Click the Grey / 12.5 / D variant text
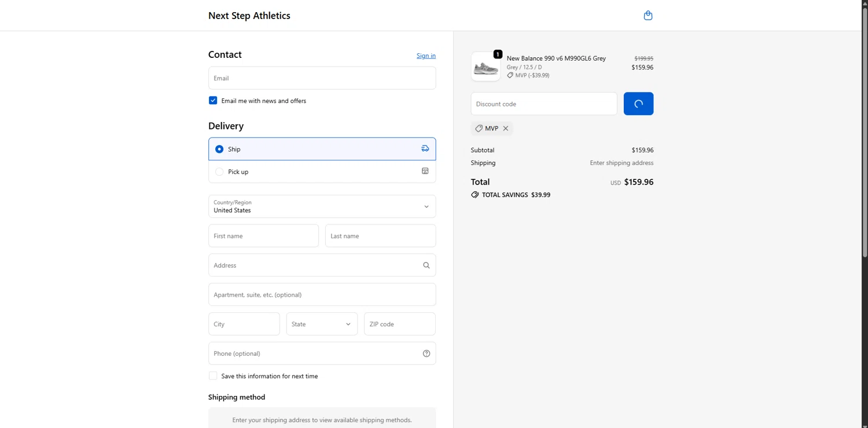 click(524, 67)
